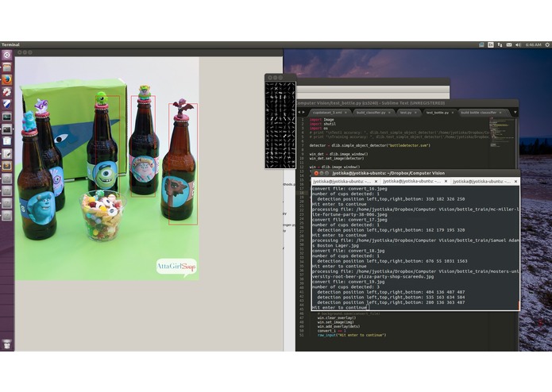Open the Files manager in the launcher

click(6, 67)
